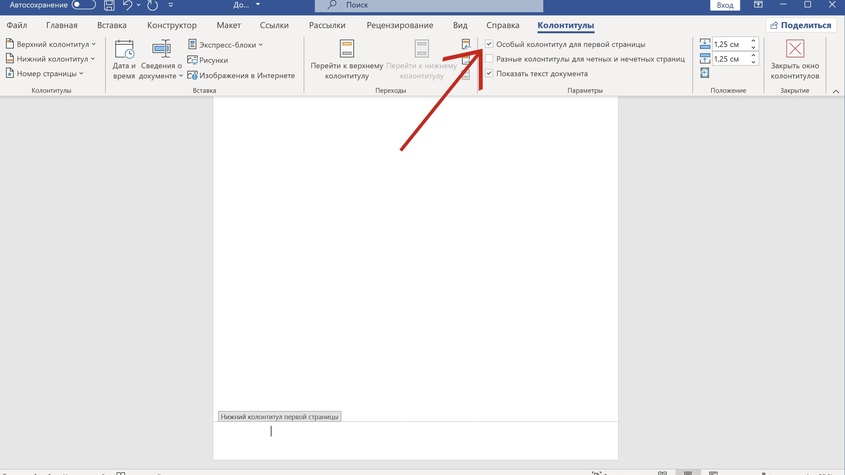Enable Разные колонтитулы для четных и нечетных страниц

[x=489, y=59]
